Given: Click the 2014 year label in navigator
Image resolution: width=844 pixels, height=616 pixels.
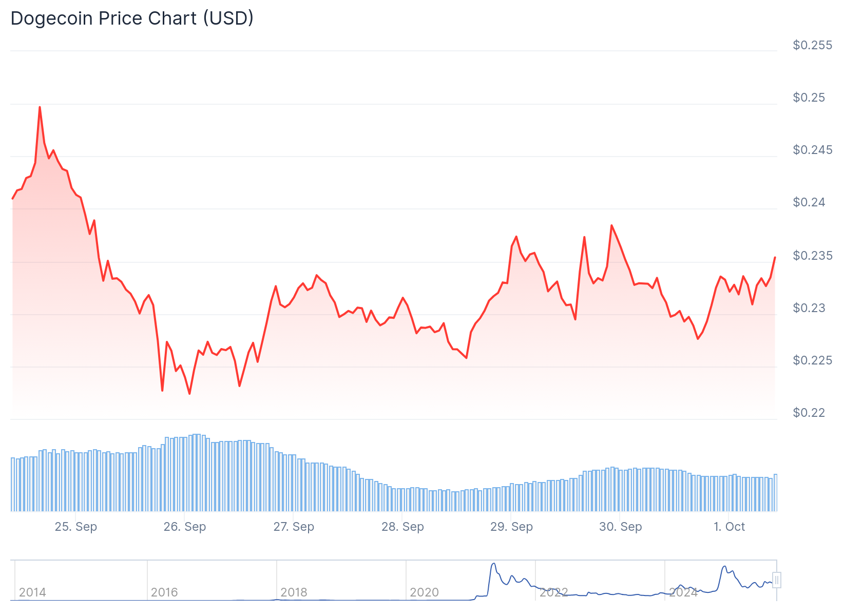Looking at the screenshot, I should tap(32, 592).
